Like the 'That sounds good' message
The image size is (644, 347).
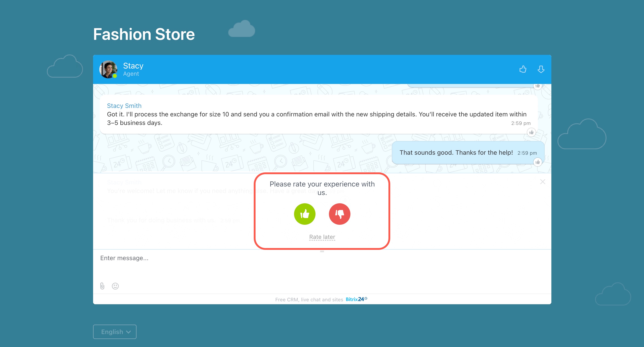coord(537,162)
